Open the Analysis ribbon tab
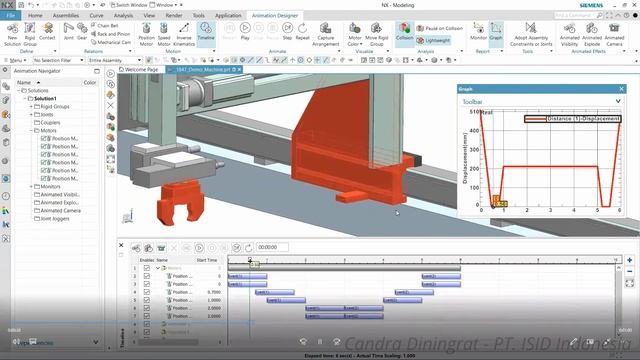This screenshot has height=360, width=640. click(x=123, y=16)
